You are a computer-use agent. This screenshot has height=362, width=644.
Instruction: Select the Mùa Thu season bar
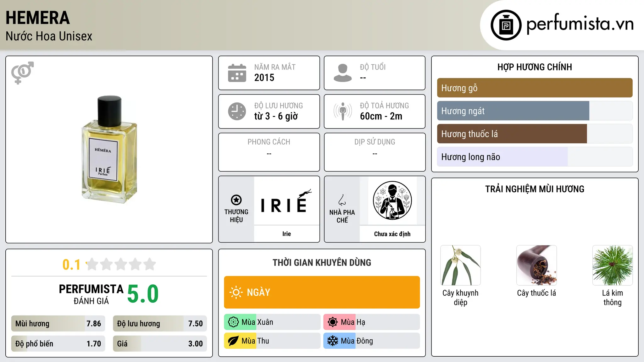point(272,341)
